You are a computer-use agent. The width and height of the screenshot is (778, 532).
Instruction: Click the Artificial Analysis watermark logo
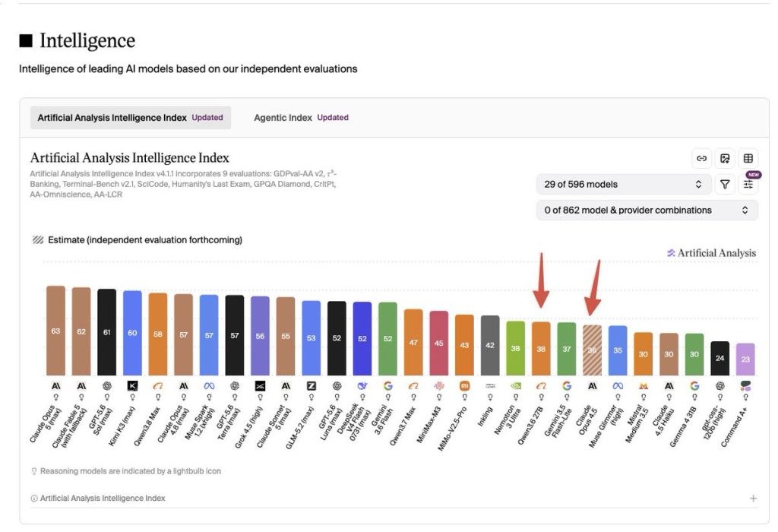(711, 253)
